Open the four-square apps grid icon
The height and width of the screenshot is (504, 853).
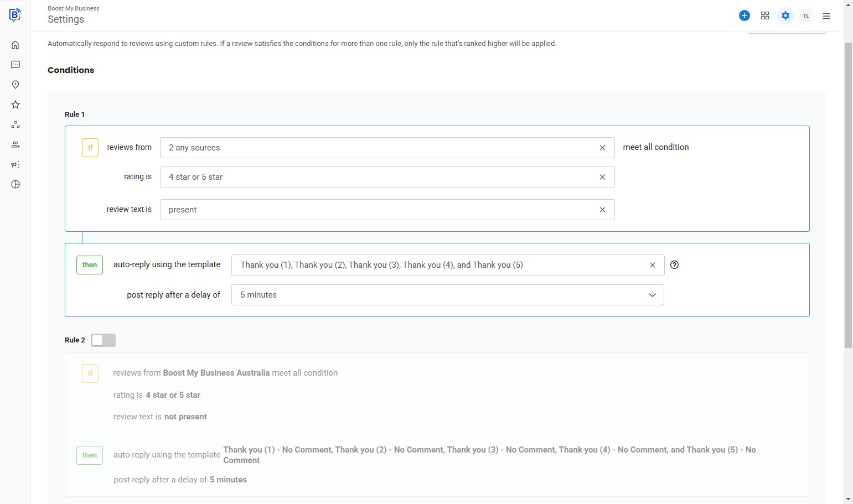(x=765, y=15)
